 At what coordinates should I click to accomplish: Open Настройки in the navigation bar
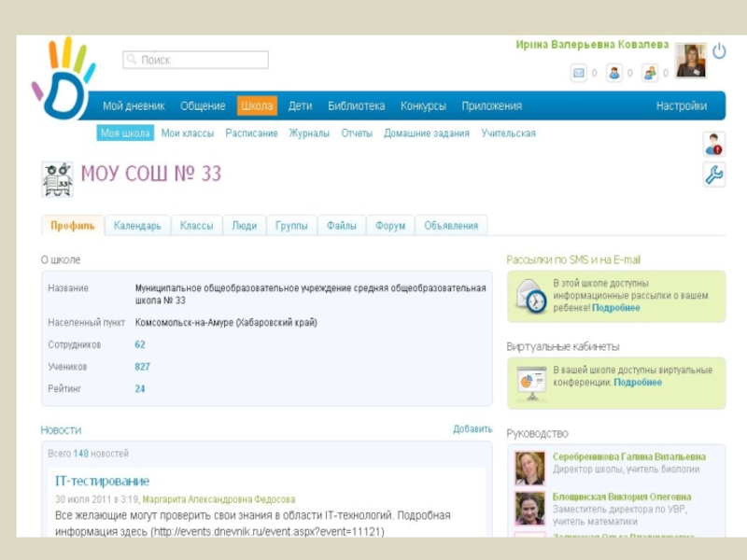pyautogui.click(x=681, y=106)
